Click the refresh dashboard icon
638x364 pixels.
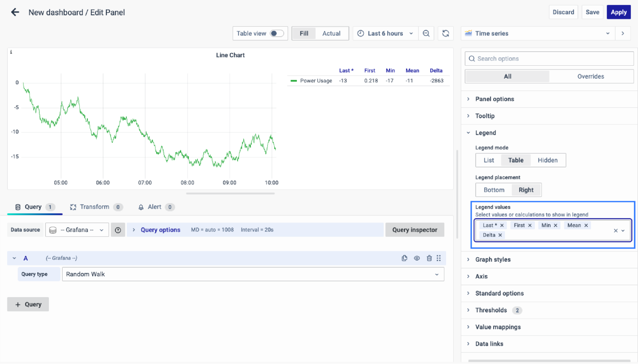pos(446,33)
